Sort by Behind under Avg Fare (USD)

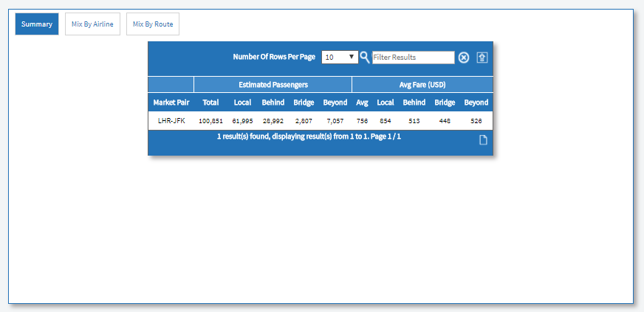pos(414,103)
